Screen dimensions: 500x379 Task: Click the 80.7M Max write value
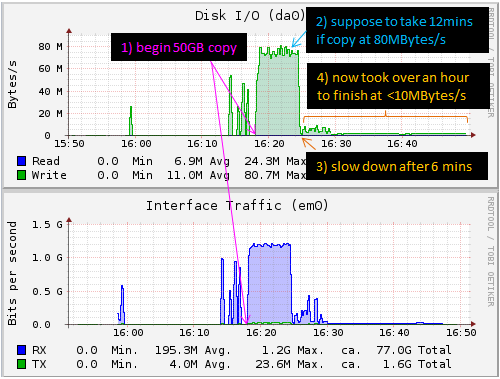click(275, 175)
